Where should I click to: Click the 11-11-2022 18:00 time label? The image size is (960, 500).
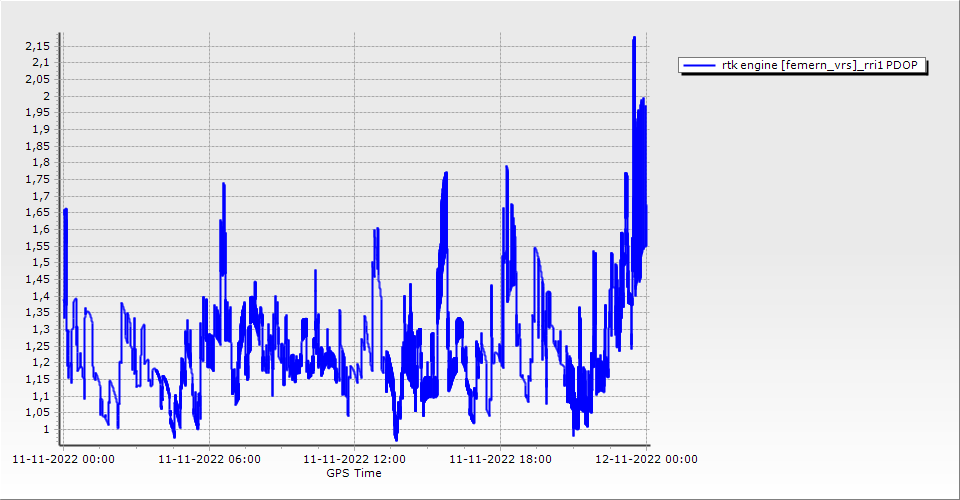tap(500, 460)
